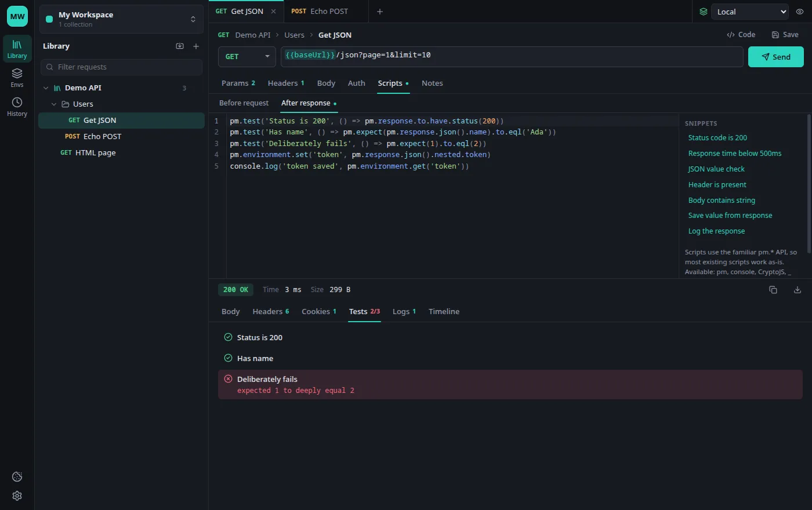This screenshot has height=510, width=812.
Task: Select the HTML page request in tree
Action: 122,153
